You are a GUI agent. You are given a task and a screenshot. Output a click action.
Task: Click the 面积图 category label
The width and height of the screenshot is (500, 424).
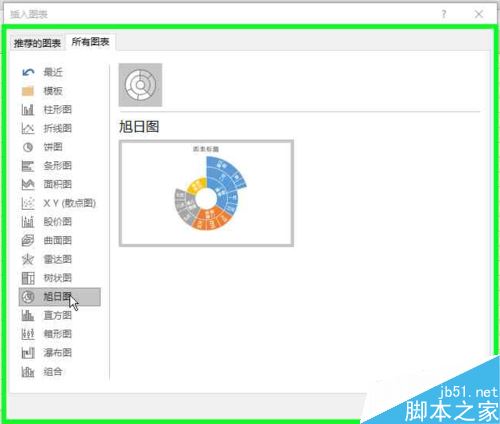[58, 184]
